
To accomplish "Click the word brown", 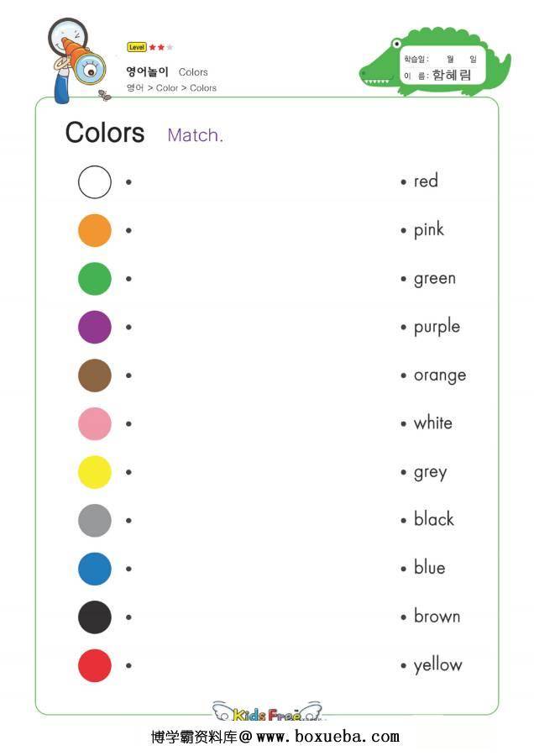I will click(x=437, y=616).
